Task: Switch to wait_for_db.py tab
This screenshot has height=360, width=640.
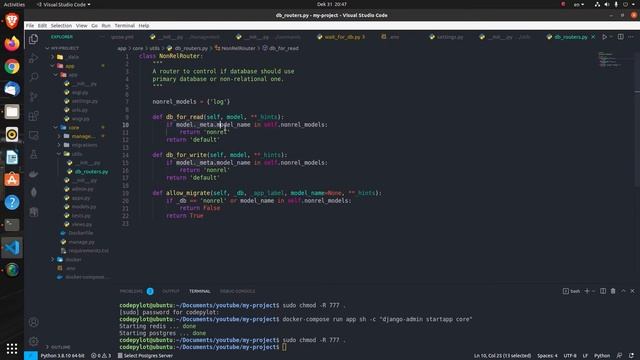Action: coord(342,37)
